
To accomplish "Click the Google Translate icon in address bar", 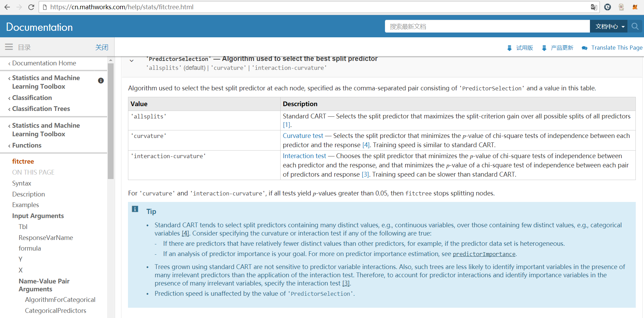I will (594, 7).
